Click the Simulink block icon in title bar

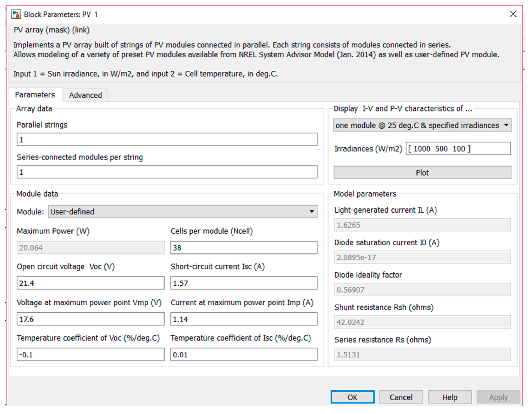(x=16, y=14)
